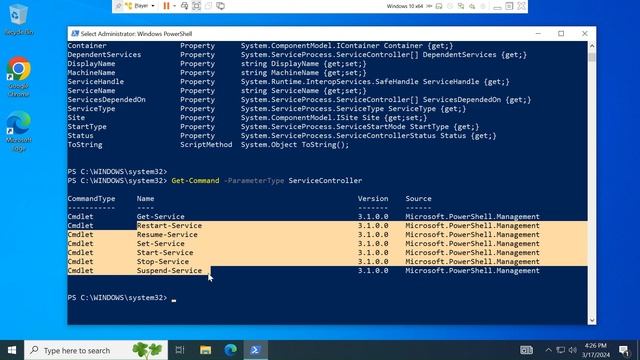Click the PowerShell vertical scrollbar thumb
Screen dimensions: 640x360
pyautogui.click(x=592, y=57)
